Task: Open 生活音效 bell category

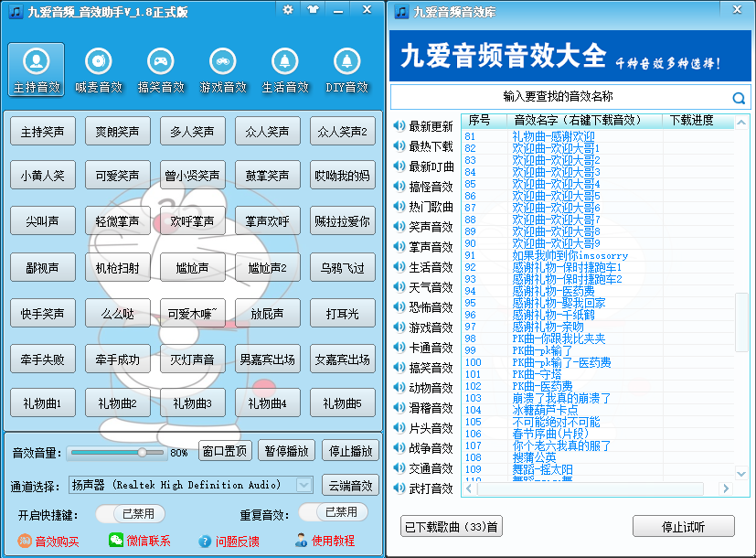Action: coord(285,70)
